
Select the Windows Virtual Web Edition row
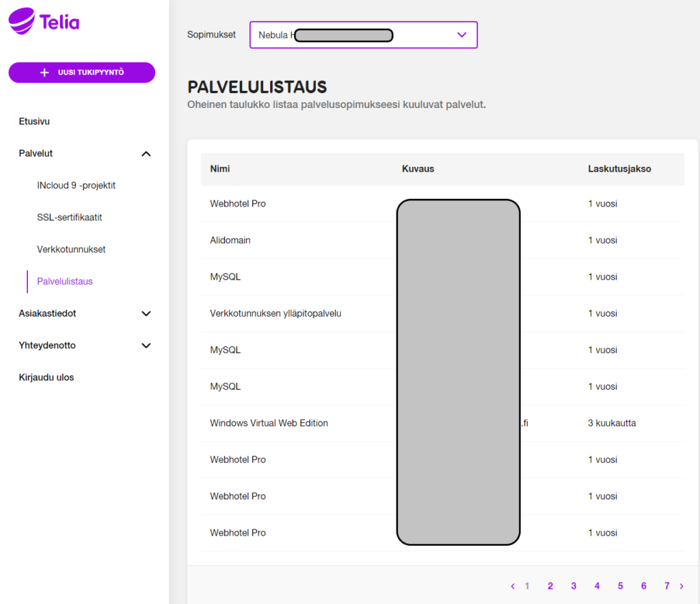click(442, 423)
